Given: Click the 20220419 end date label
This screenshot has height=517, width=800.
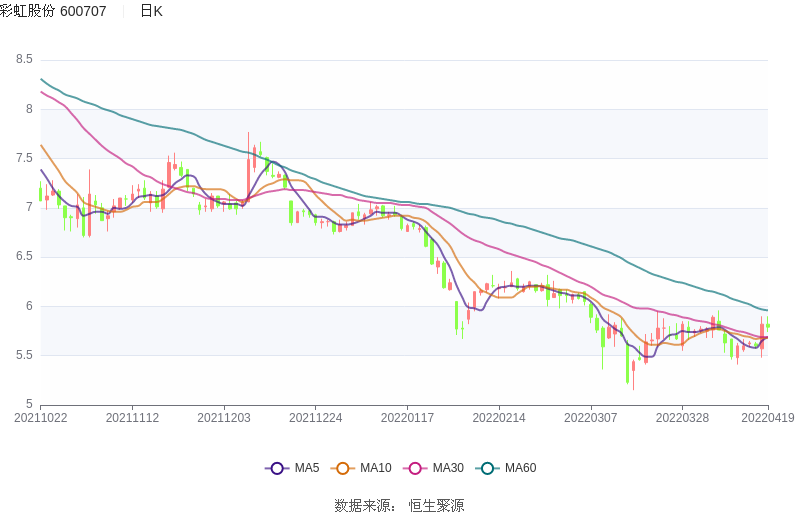Looking at the screenshot, I should (768, 418).
